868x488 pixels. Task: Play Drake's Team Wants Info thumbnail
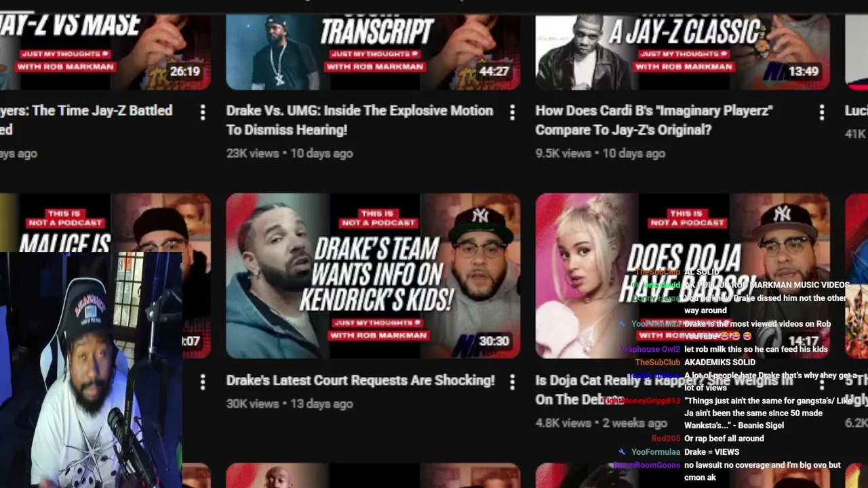[x=373, y=276]
